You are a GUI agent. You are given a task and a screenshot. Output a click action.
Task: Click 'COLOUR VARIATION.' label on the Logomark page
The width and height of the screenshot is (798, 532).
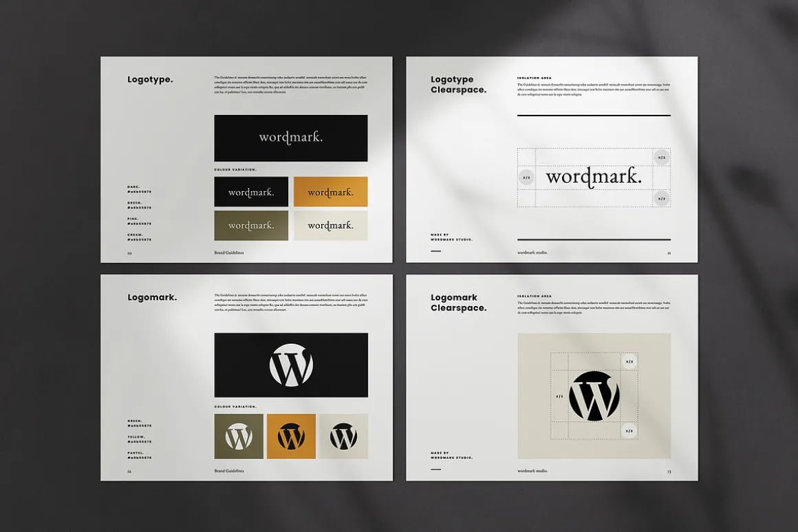[x=235, y=406]
